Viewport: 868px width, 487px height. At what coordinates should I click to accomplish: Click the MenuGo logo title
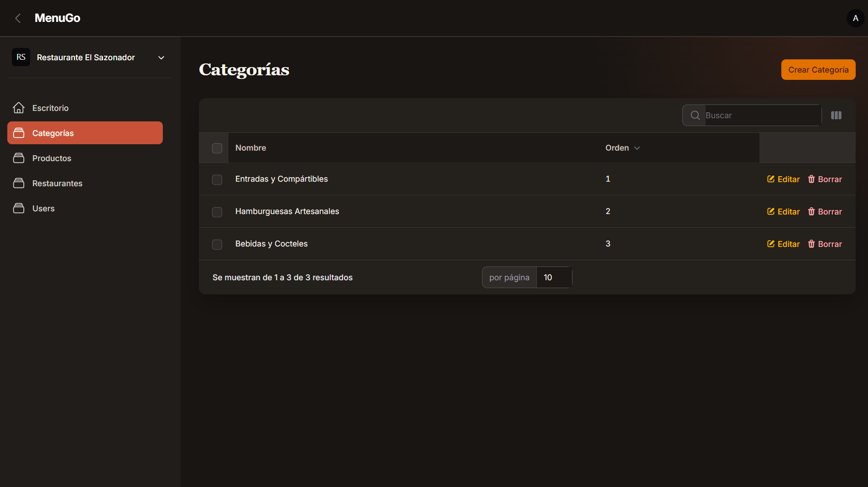pos(57,18)
